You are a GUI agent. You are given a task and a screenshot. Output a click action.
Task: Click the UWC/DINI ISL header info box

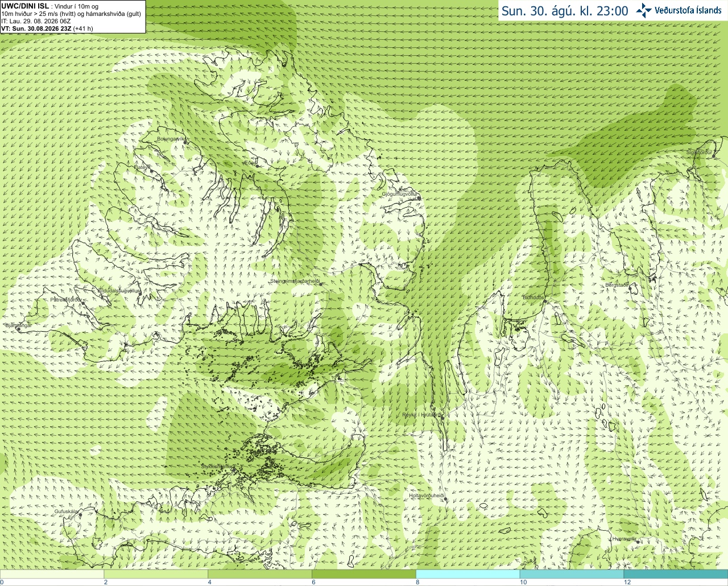(73, 16)
